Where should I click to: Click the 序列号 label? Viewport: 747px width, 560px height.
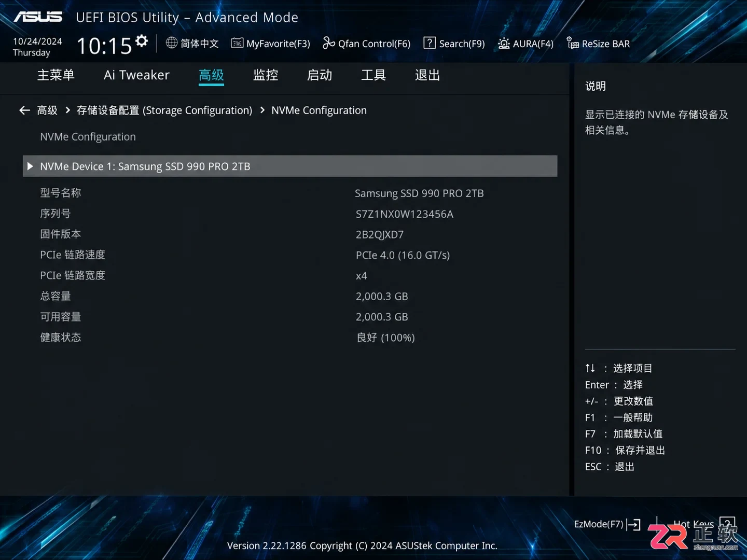pyautogui.click(x=56, y=214)
